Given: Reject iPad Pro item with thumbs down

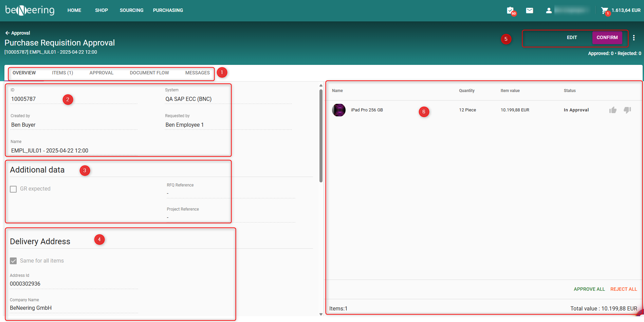Looking at the screenshot, I should 627,110.
